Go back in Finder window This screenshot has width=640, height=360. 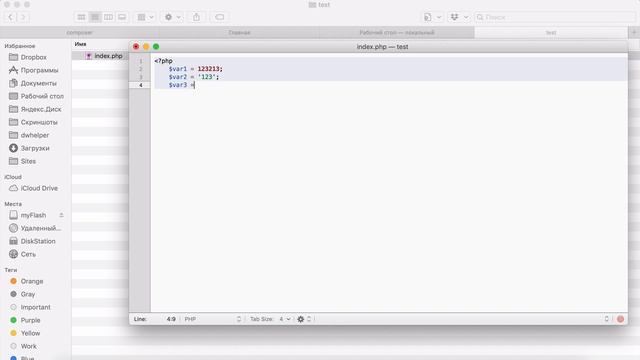point(11,17)
